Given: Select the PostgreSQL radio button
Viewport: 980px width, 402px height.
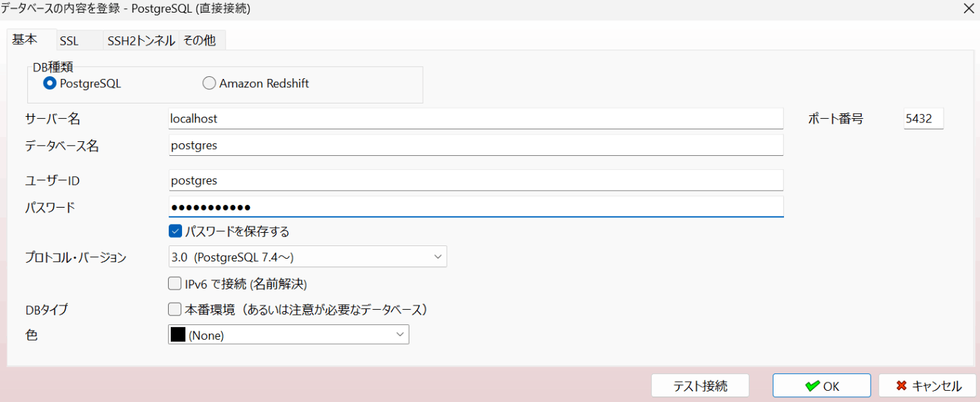Looking at the screenshot, I should click(50, 83).
